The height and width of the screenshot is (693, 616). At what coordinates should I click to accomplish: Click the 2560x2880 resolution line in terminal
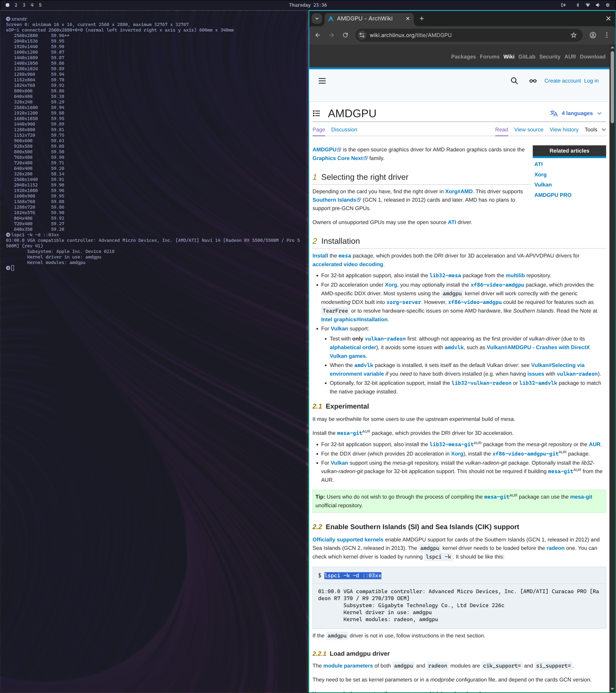pos(42,35)
